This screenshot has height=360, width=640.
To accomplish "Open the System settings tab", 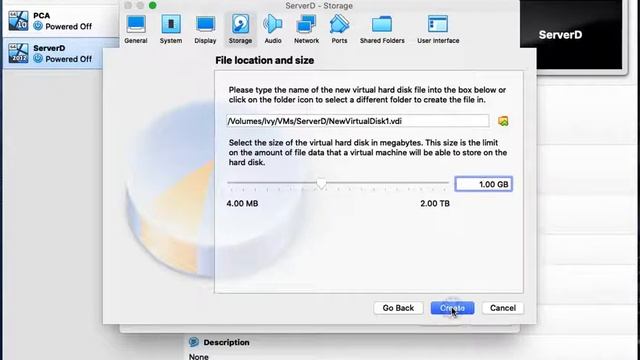I will click(x=171, y=29).
